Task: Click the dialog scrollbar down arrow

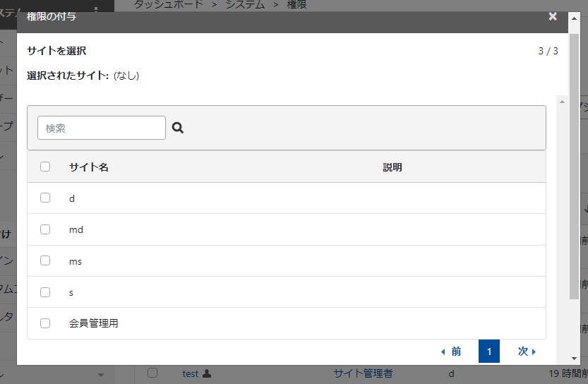Action: (x=574, y=359)
